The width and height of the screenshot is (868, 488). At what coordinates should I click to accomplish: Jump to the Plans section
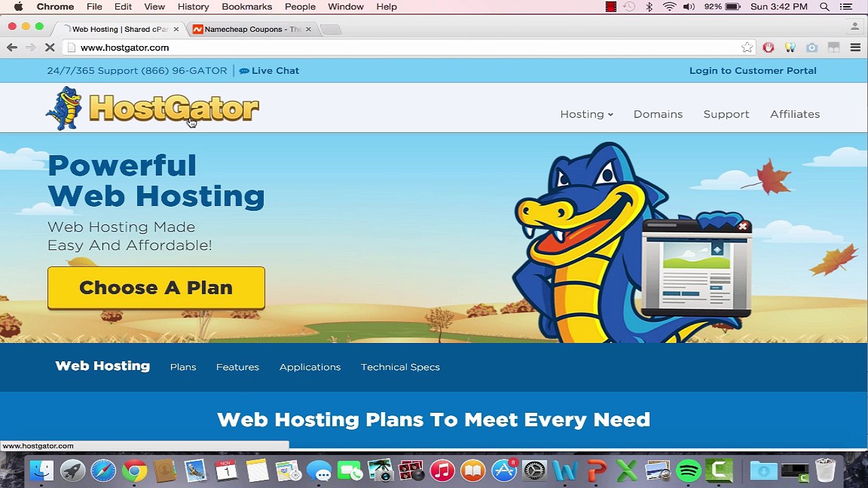tap(183, 367)
